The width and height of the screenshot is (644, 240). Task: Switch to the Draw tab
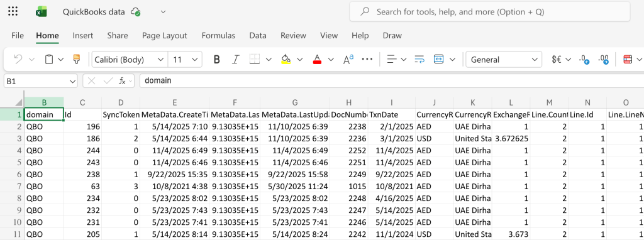click(392, 36)
